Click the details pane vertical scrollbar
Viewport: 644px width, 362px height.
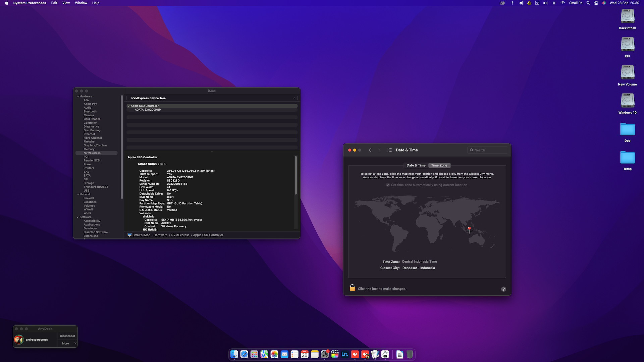pyautogui.click(x=296, y=175)
